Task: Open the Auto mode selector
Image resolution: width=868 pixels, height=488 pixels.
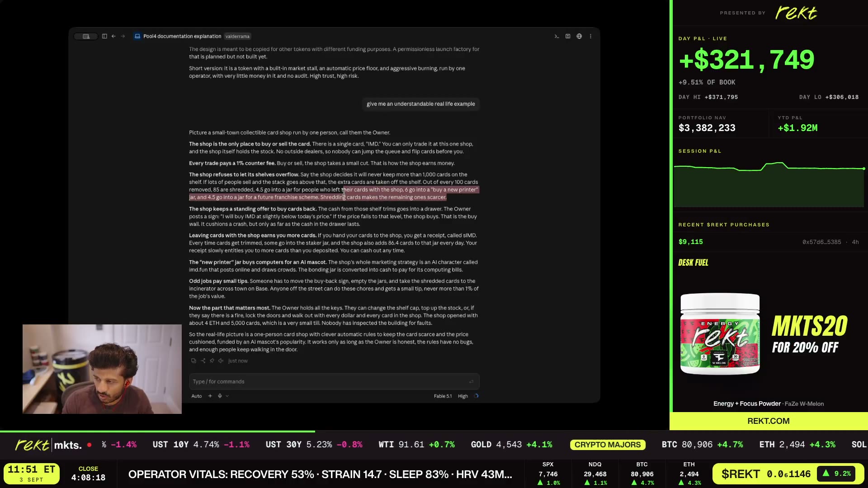Action: [x=197, y=396]
